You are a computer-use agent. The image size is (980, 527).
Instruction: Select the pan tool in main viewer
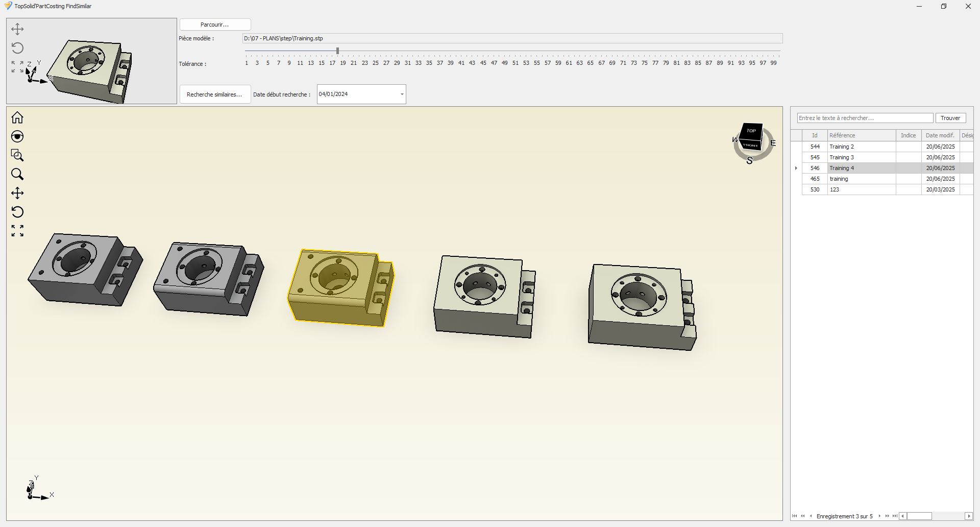click(x=17, y=193)
